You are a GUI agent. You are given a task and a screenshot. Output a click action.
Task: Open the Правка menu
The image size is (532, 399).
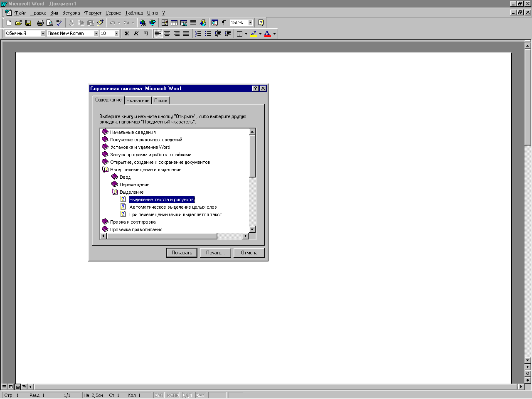click(38, 13)
